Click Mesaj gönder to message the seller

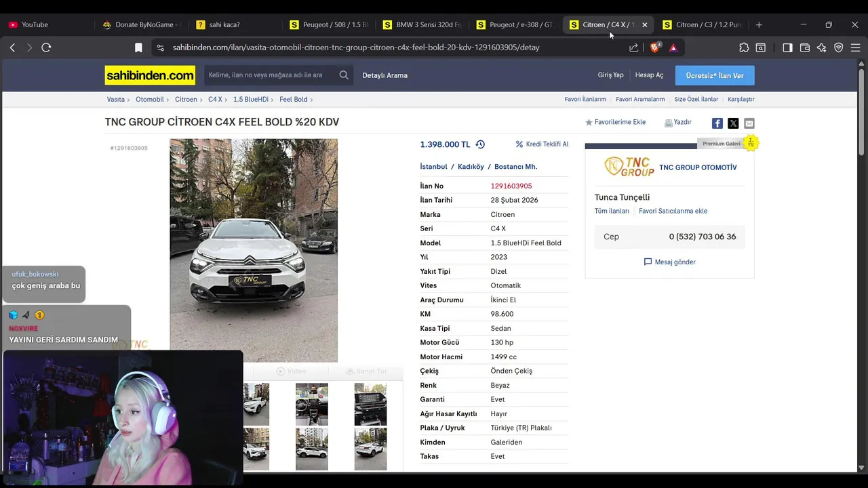tap(669, 262)
